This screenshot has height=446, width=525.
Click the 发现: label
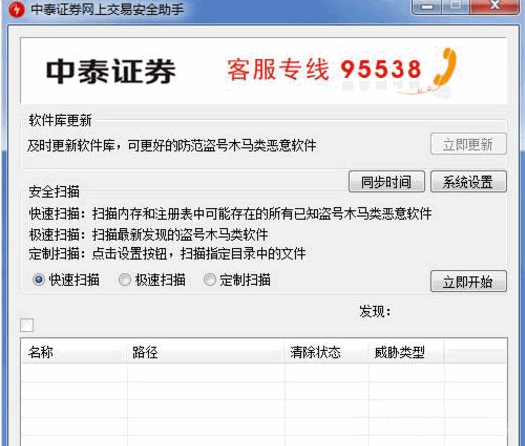click(x=375, y=311)
